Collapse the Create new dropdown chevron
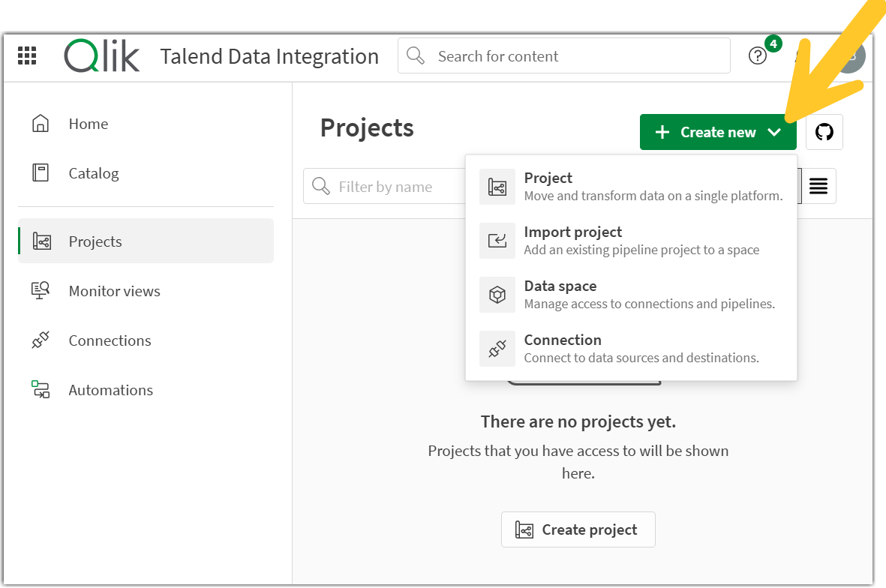This screenshot has height=588, width=886. click(774, 132)
